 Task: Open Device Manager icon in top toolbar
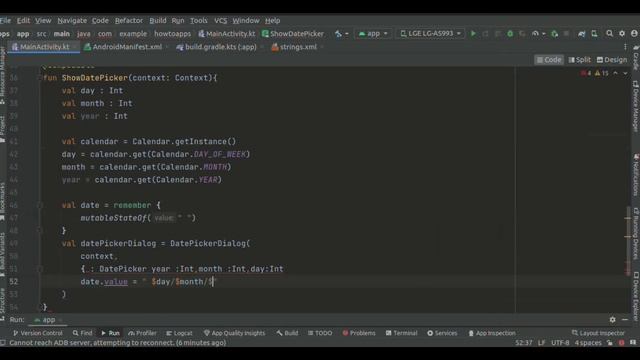595,33
